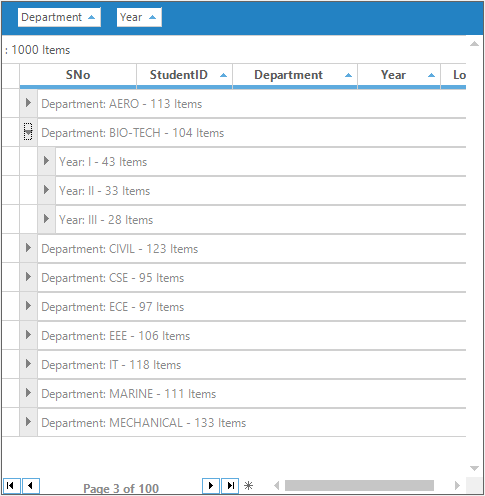485x496 pixels.
Task: Go to first page of records
Action: (x=11, y=485)
